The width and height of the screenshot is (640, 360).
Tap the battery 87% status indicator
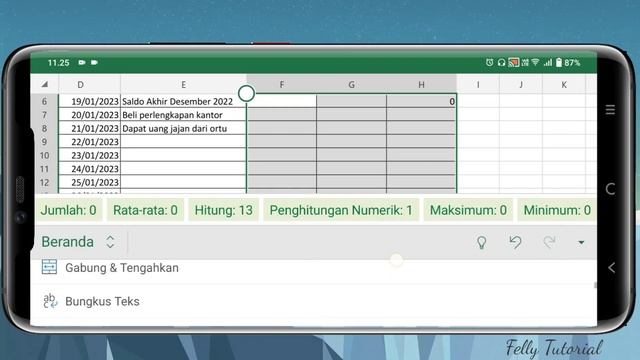[568, 62]
